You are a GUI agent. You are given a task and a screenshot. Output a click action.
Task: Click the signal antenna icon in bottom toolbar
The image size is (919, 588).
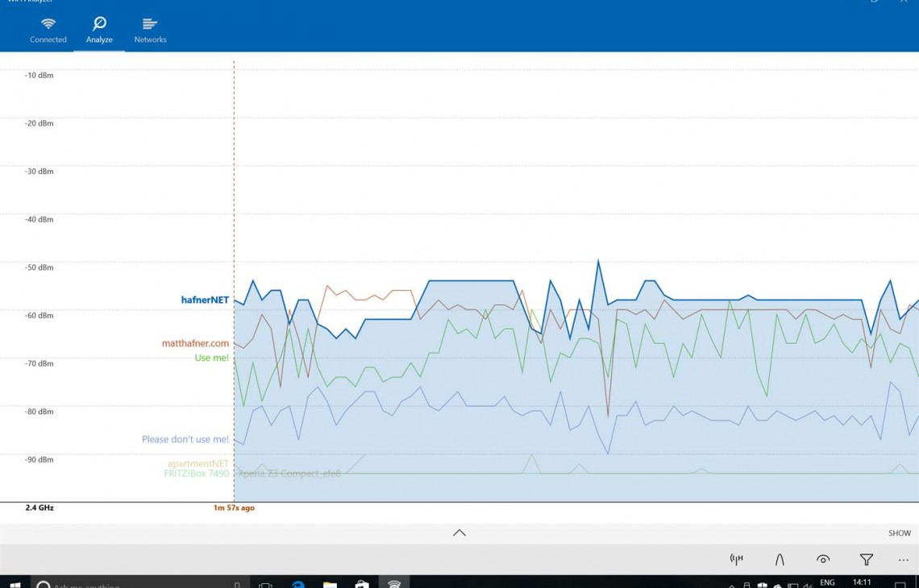click(736, 559)
